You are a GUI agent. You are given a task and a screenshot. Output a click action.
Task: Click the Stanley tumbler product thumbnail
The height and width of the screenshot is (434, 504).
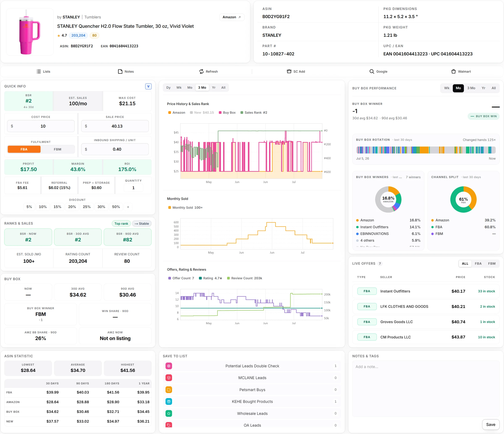tap(30, 32)
